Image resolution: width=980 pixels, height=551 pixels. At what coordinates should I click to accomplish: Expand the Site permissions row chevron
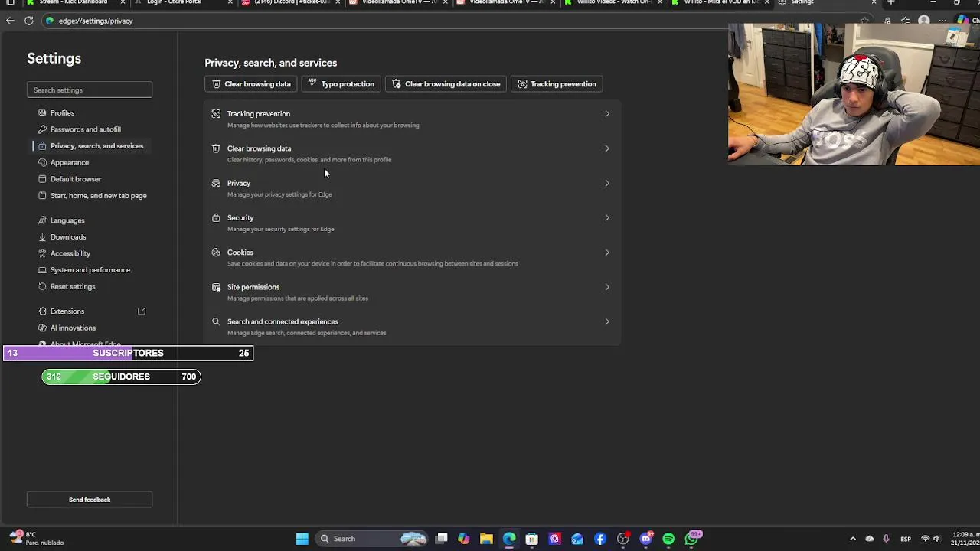tap(607, 287)
